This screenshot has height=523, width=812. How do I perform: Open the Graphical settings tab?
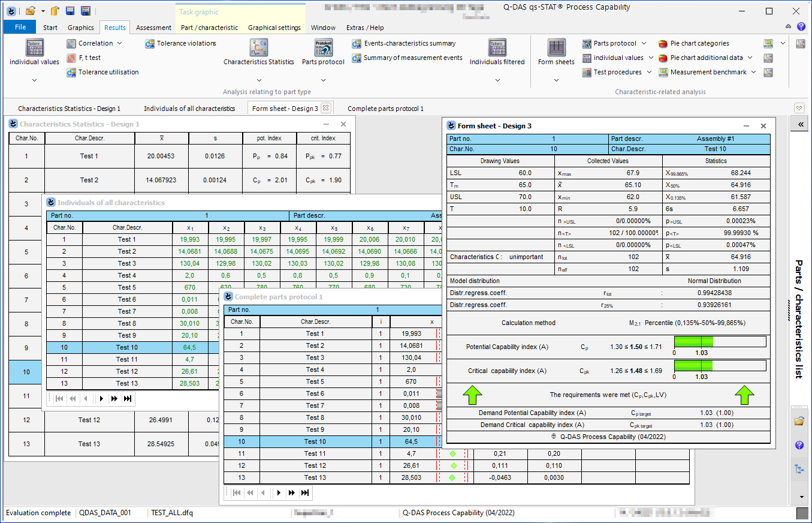274,28
